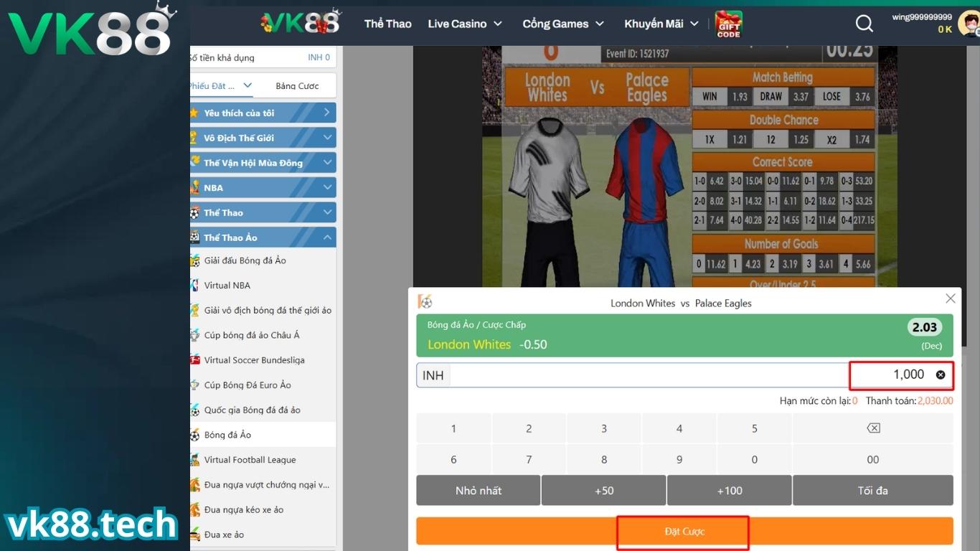Viewport: 980px width, 551px height.
Task: Select Virtual Football League in sidebar
Action: click(x=250, y=460)
